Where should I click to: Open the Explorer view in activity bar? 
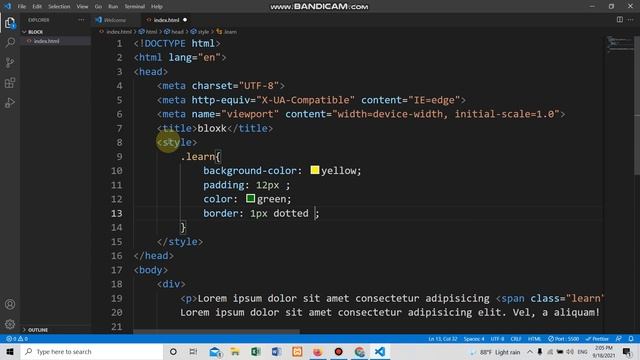(10, 22)
